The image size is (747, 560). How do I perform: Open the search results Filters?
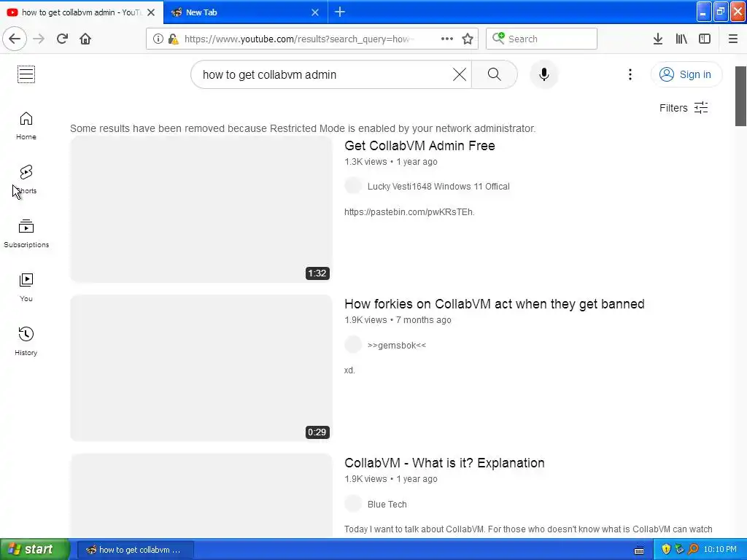click(x=683, y=108)
